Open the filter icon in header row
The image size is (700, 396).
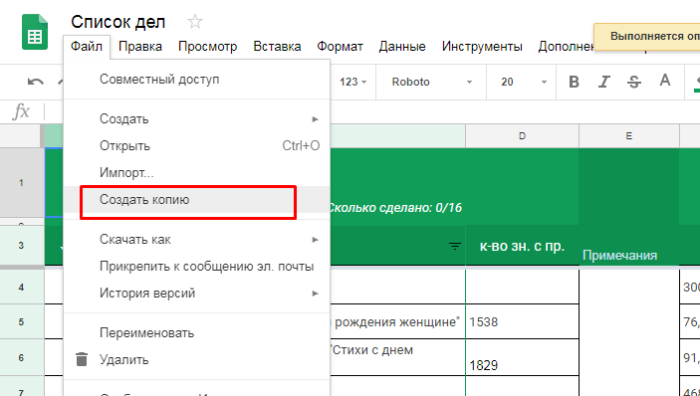[x=454, y=246]
